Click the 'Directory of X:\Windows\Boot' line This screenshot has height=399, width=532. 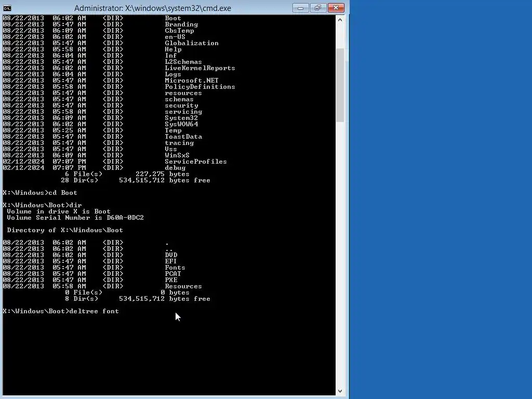point(65,230)
